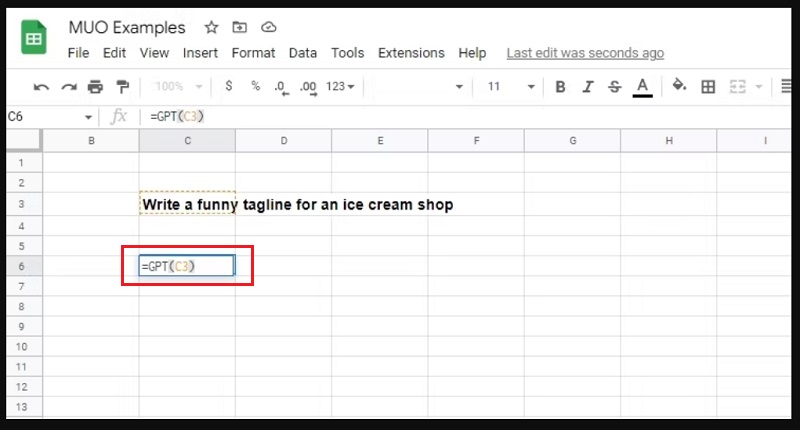Click the Google Sheets home icon

pos(34,37)
